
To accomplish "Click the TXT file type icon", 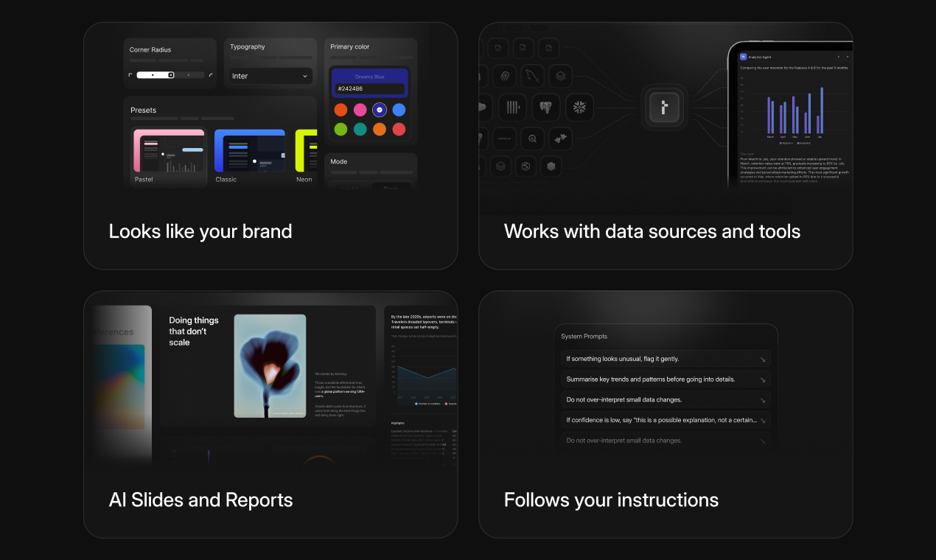I will pyautogui.click(x=498, y=49).
